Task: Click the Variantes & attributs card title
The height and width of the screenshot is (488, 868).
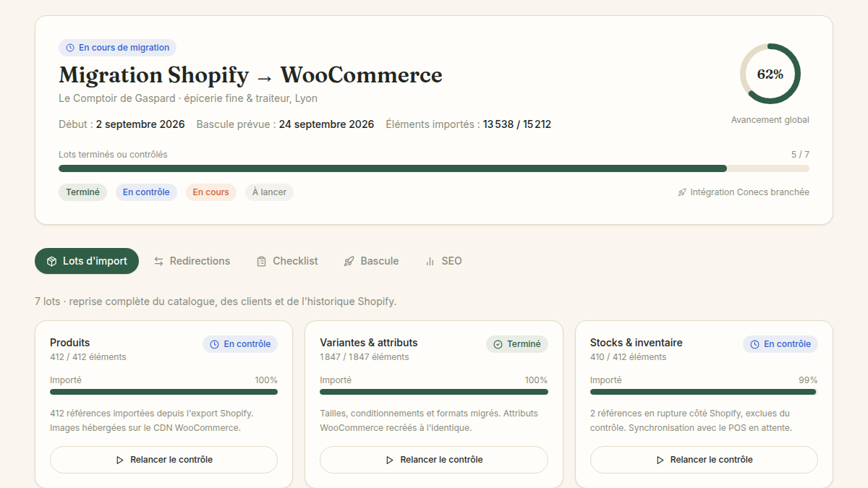Action: click(x=369, y=343)
